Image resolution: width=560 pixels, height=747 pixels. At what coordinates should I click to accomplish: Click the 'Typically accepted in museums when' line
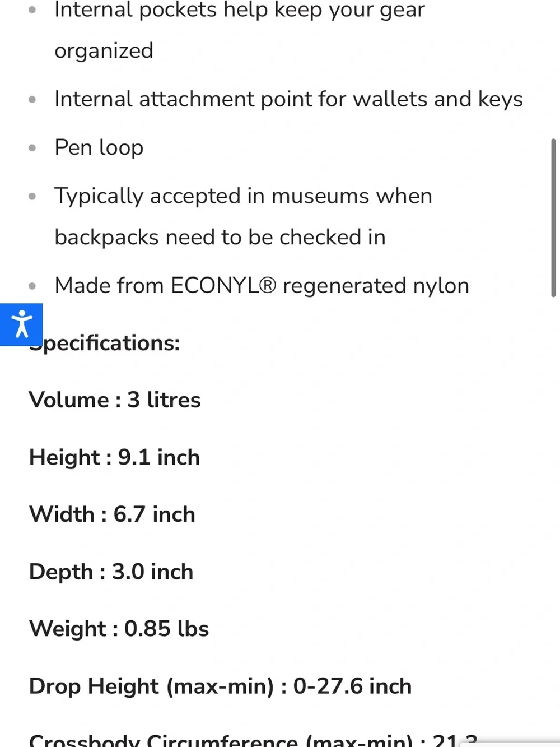tap(243, 196)
